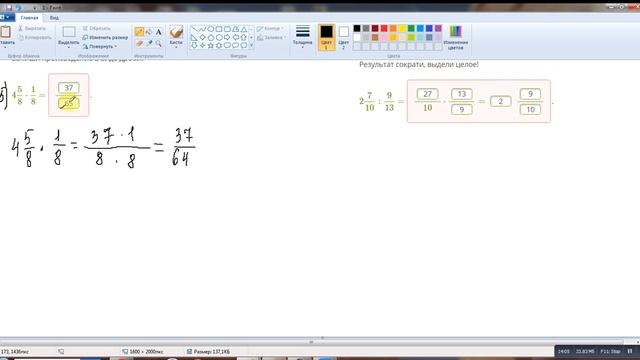Choose the Hexagon shape
Screen dimensions: 640x360
[219, 37]
